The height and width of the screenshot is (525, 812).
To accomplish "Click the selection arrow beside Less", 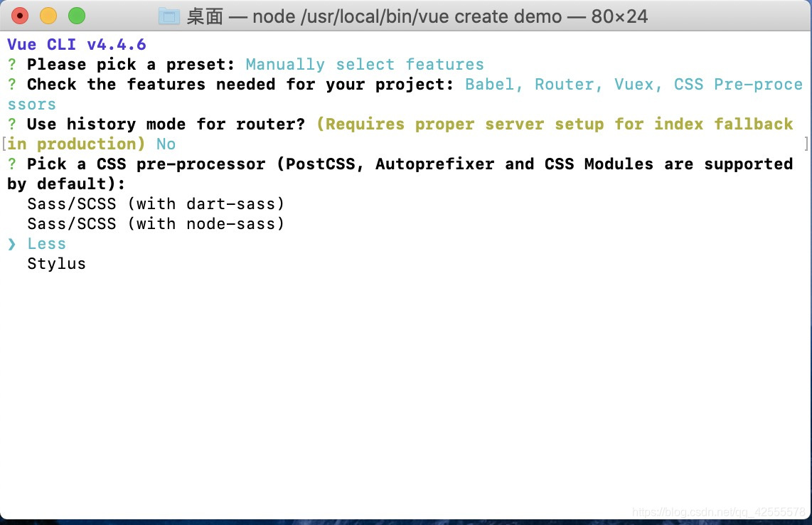I will [12, 244].
